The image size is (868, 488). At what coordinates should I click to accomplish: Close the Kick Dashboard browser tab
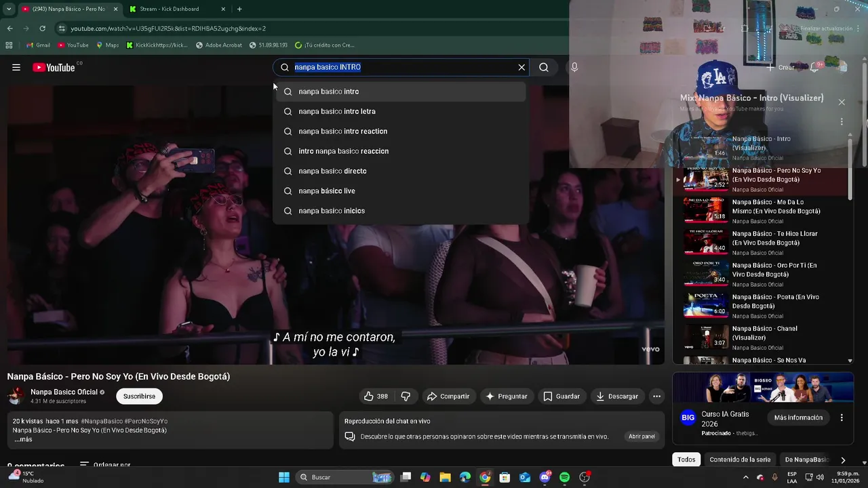(x=223, y=9)
